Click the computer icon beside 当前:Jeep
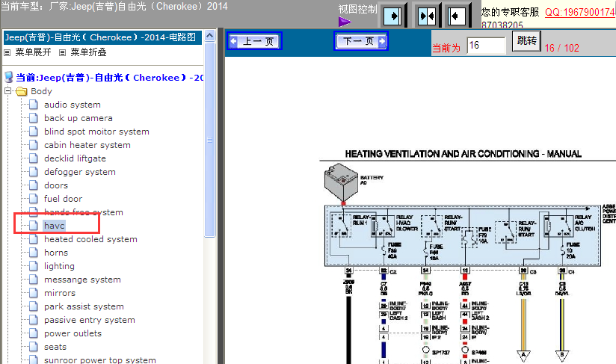616x364 pixels. pyautogui.click(x=9, y=78)
